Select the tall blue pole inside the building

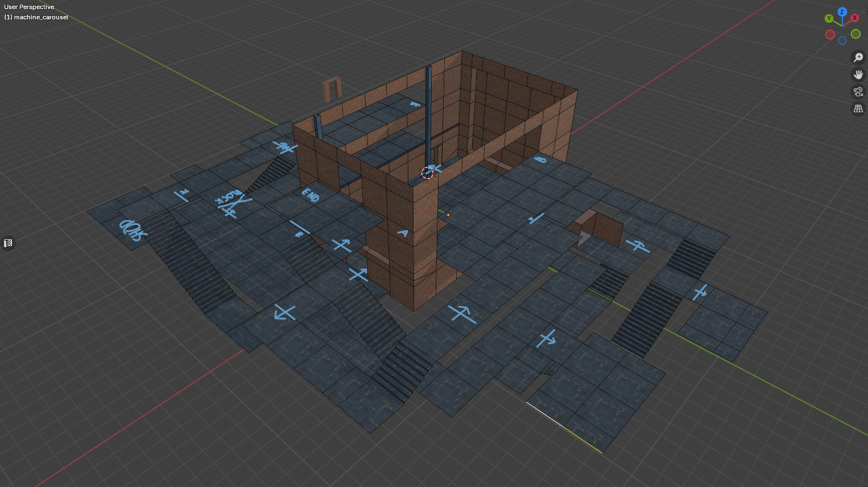[x=428, y=114]
